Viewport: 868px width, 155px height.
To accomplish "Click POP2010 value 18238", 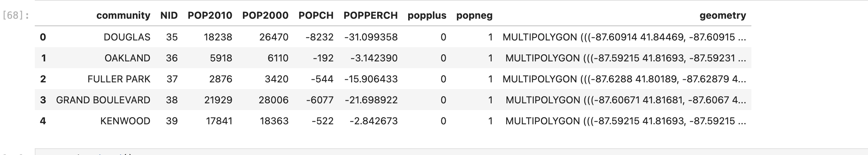I will tap(218, 37).
